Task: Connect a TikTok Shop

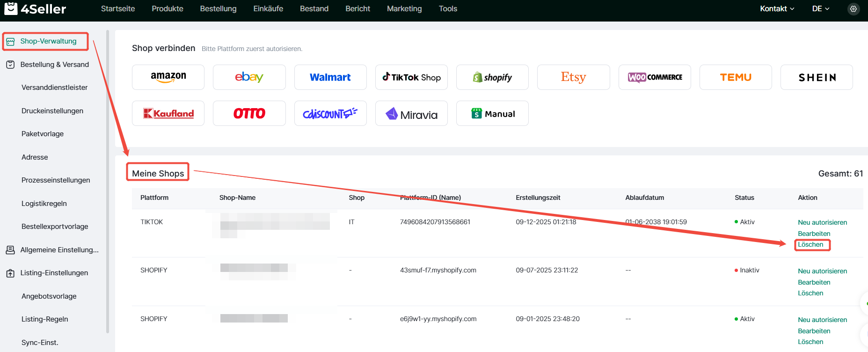Action: 411,77
